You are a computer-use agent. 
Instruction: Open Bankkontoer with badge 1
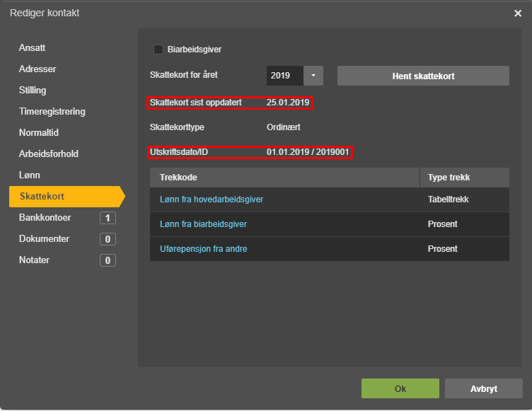pos(67,218)
